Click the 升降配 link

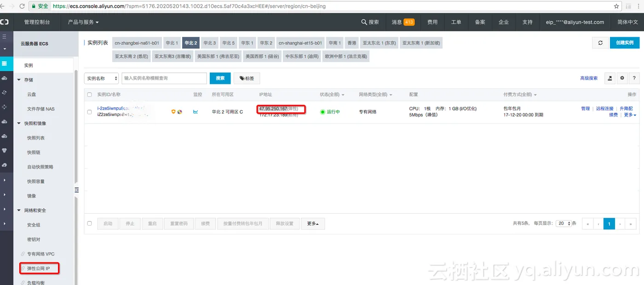coord(626,109)
